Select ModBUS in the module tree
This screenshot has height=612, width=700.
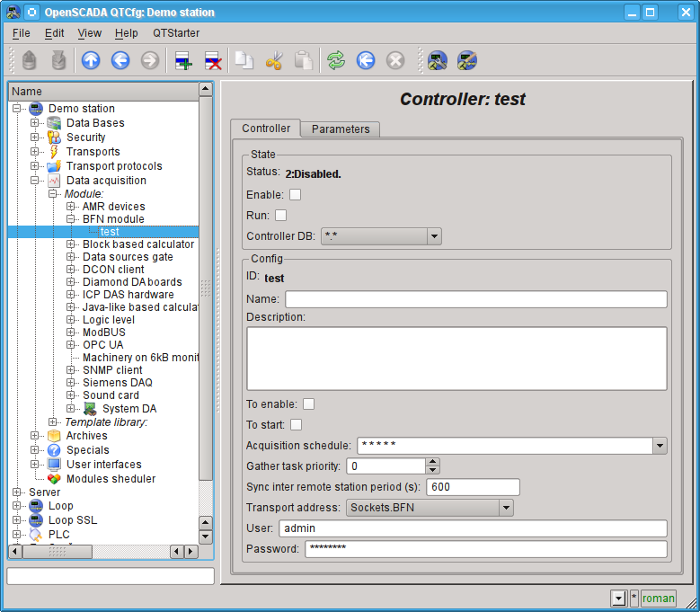tap(102, 333)
